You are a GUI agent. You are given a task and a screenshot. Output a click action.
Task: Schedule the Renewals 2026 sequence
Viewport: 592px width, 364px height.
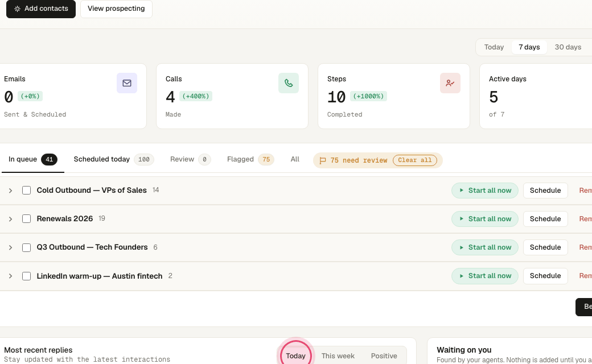point(545,219)
